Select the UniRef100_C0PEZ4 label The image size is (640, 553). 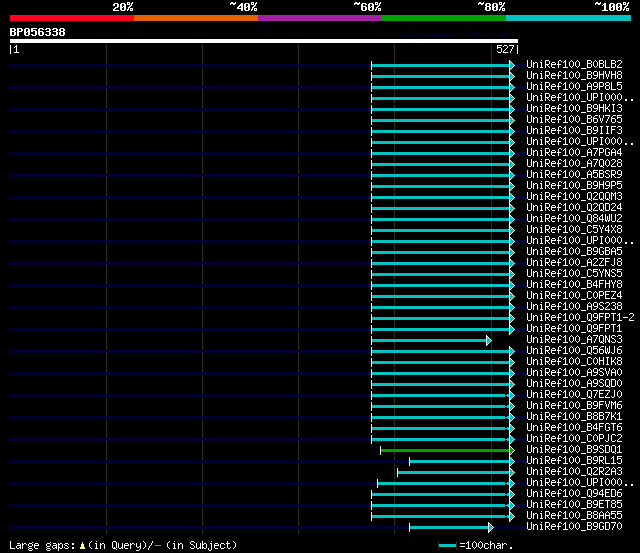coord(574,295)
